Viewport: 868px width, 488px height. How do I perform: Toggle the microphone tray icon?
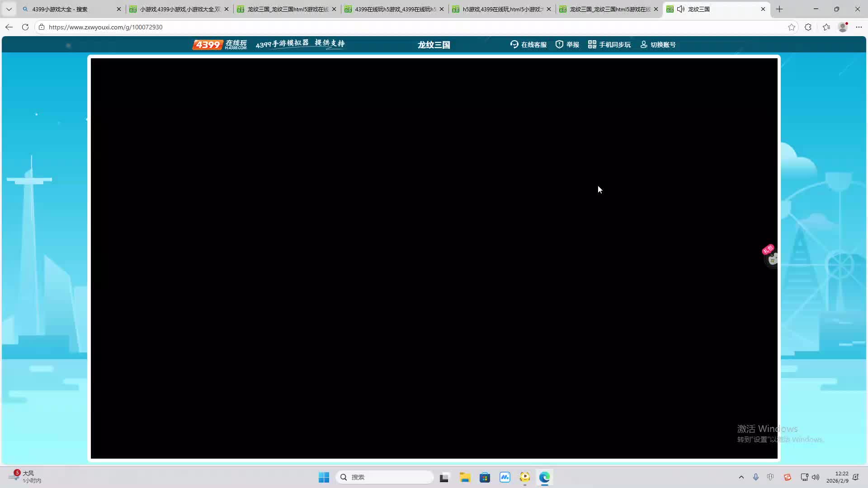tap(755, 477)
